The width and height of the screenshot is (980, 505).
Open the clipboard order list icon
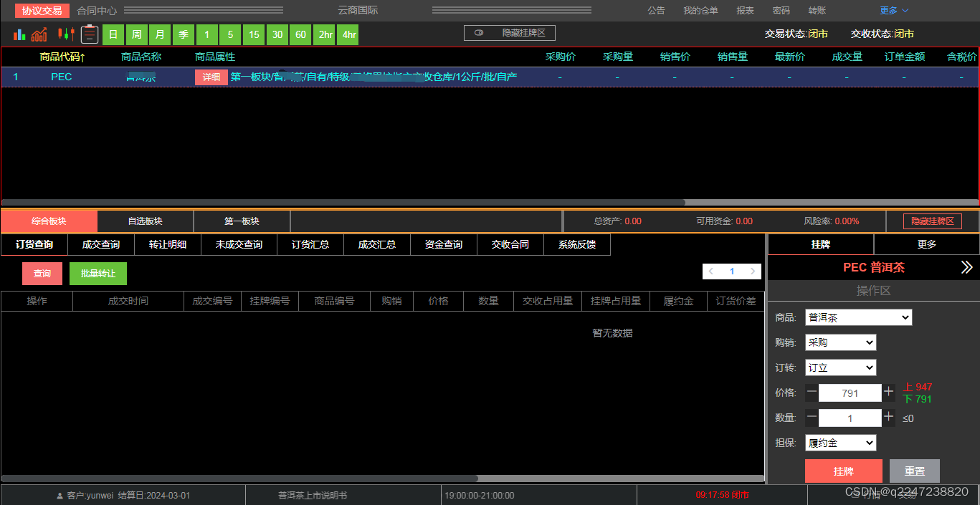pyautogui.click(x=89, y=34)
